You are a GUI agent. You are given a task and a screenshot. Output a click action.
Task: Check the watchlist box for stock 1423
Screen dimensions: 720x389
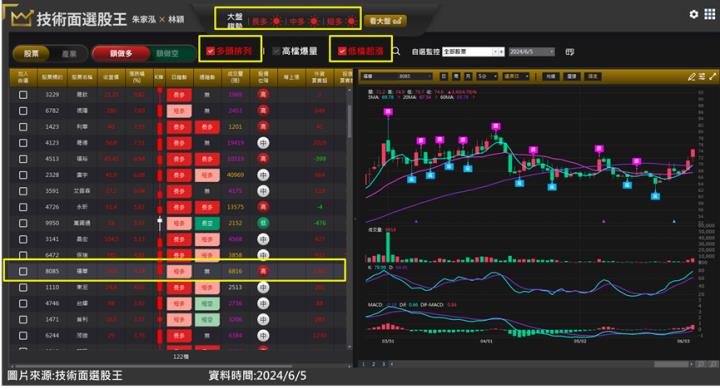pyautogui.click(x=23, y=127)
